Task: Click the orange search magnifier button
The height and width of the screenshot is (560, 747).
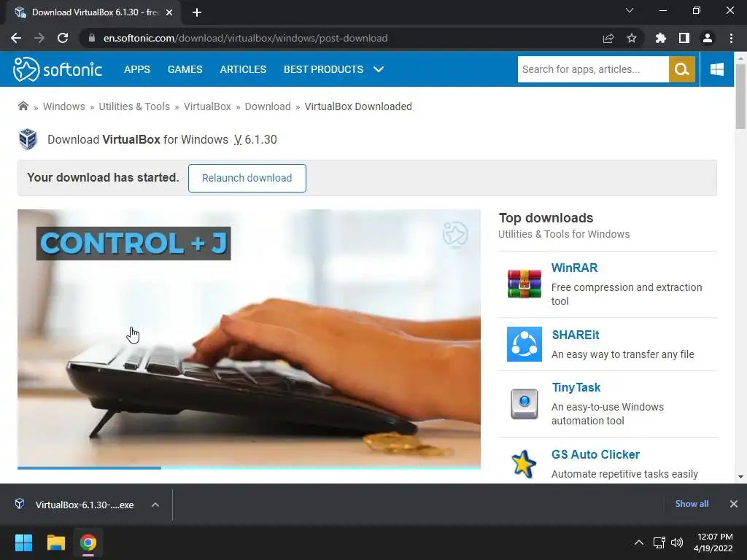Action: tap(682, 69)
